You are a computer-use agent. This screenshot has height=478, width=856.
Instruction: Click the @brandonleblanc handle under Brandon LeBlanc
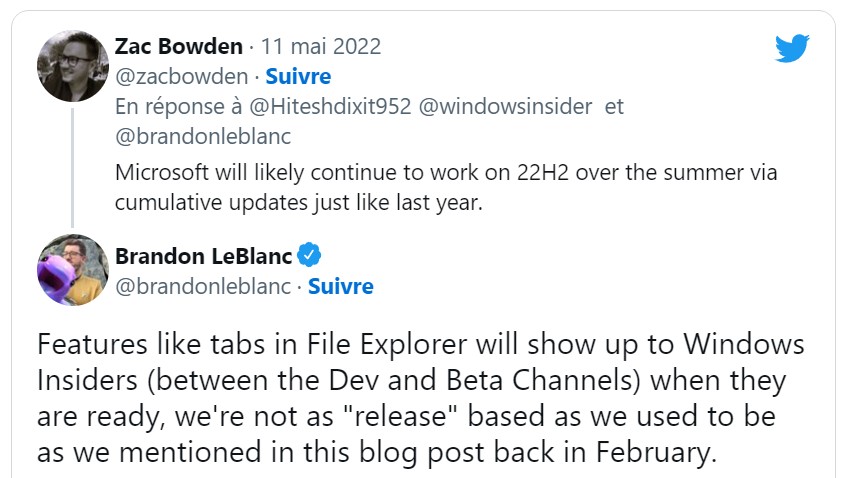point(203,286)
